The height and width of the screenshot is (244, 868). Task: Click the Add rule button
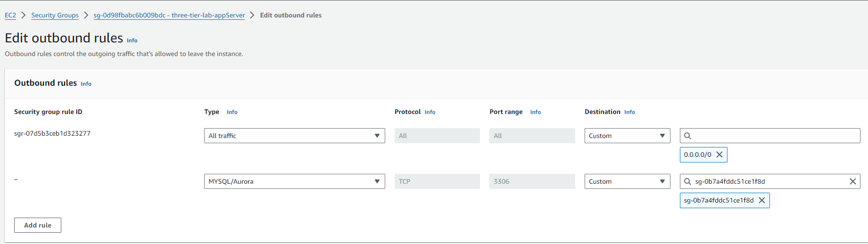click(x=38, y=225)
